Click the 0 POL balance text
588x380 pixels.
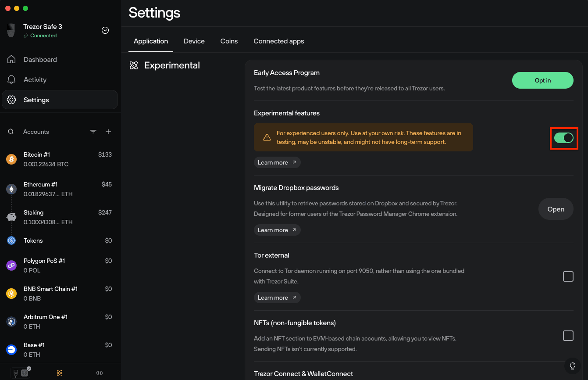pyautogui.click(x=32, y=270)
